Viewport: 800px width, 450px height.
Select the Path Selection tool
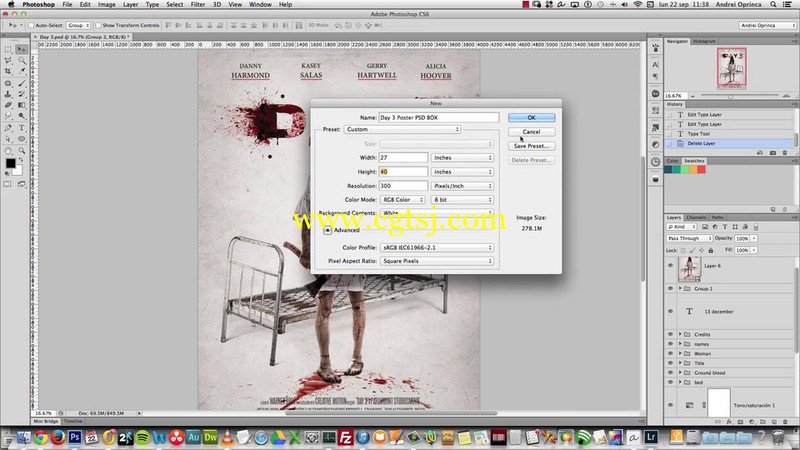(8, 139)
